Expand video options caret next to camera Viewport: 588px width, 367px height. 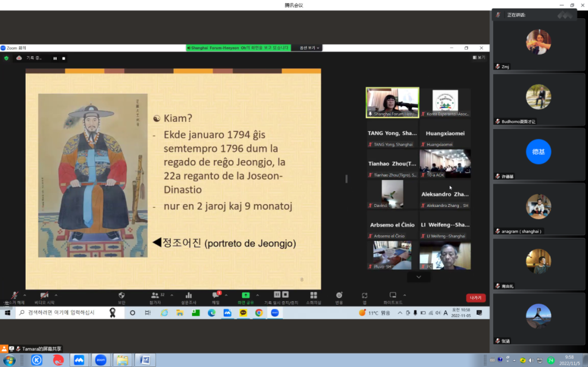(x=56, y=296)
